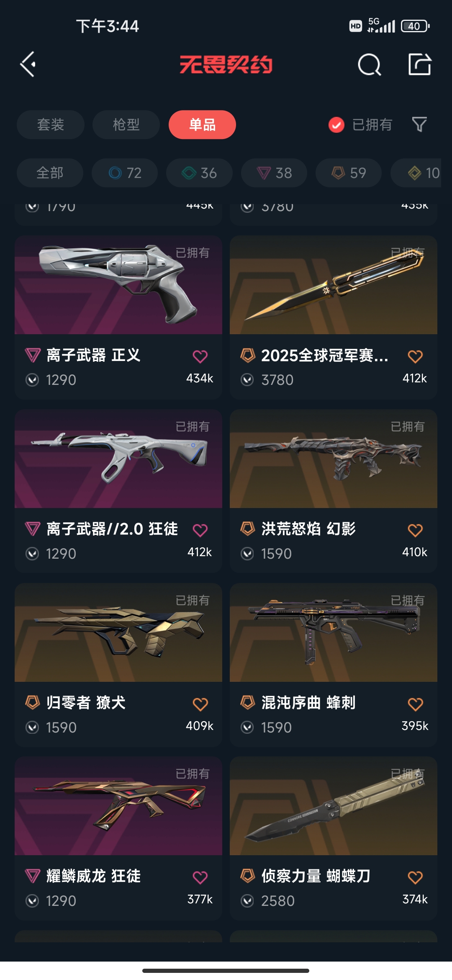
Task: Select the blue tier 72 filter
Action: pos(125,173)
